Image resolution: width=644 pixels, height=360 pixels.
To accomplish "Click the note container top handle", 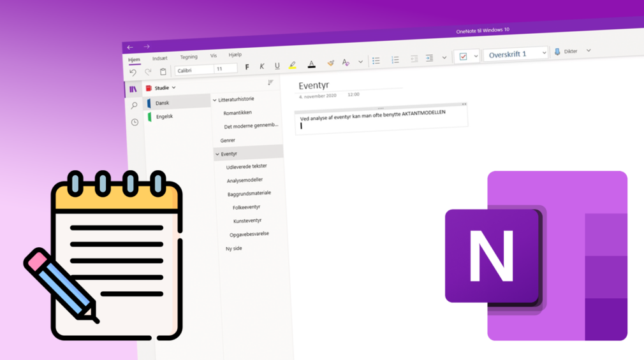I will [380, 108].
